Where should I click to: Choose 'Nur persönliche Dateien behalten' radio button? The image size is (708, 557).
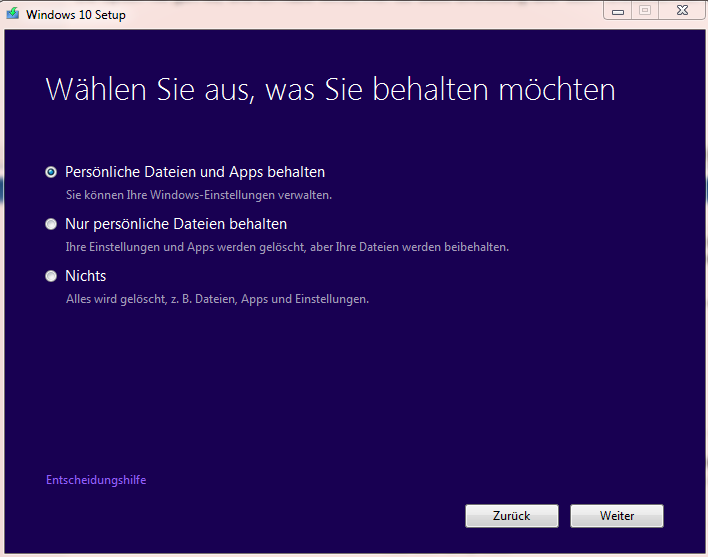click(x=51, y=224)
